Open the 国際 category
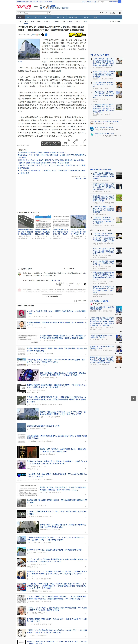138x644 pixels. [32, 21]
